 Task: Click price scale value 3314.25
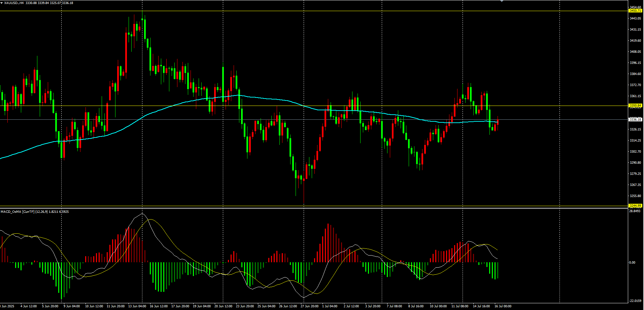[635, 141]
